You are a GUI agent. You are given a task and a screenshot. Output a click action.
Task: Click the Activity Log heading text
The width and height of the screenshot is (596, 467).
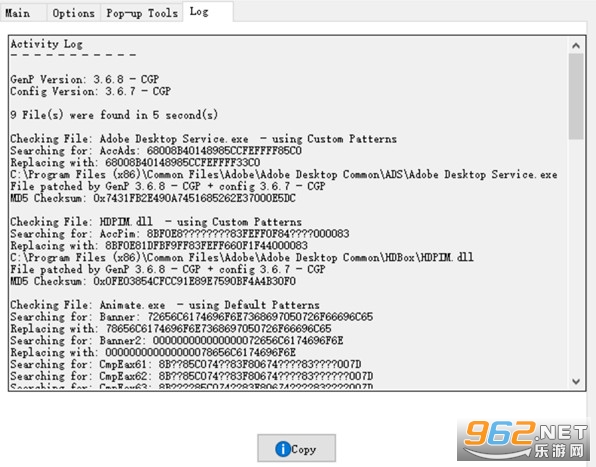[x=46, y=44]
